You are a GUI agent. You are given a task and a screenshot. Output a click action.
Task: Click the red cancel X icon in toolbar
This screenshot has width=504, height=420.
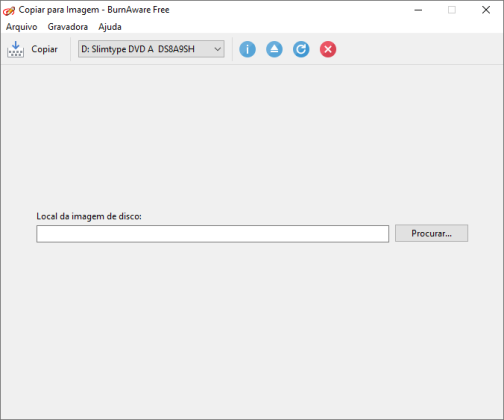tap(328, 49)
